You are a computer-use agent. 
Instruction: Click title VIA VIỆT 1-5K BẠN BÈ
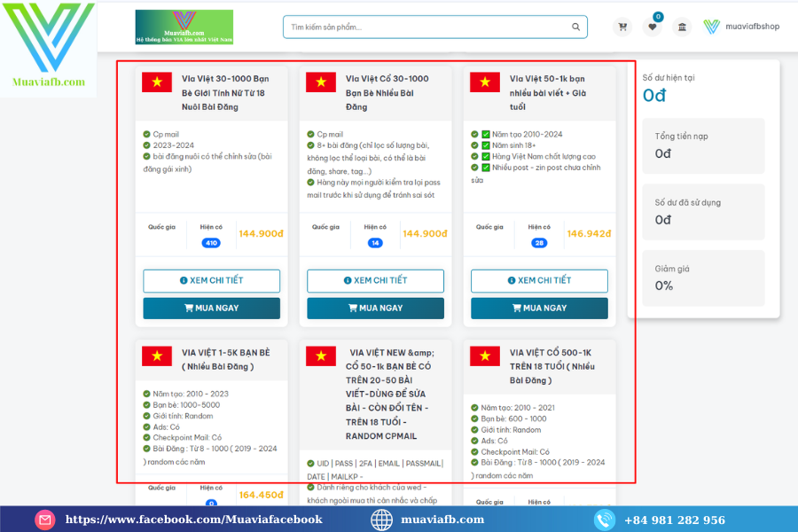pyautogui.click(x=226, y=359)
